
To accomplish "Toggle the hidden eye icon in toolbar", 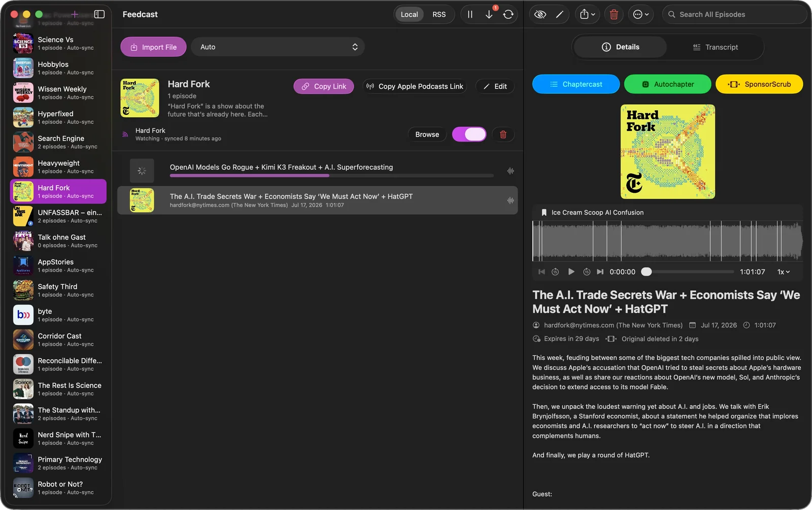I will 540,14.
